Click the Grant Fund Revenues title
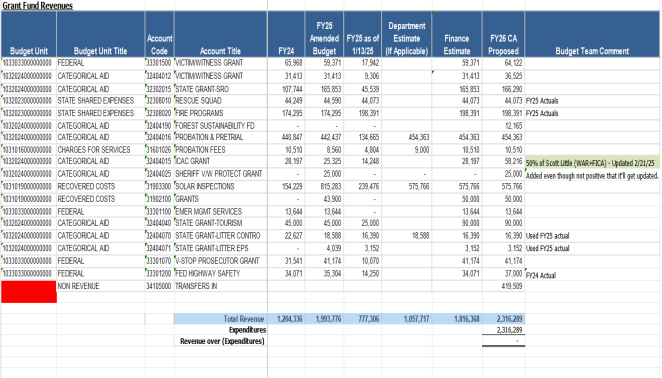Image resolution: width=662 pixels, height=378 pixels. tap(38, 5)
